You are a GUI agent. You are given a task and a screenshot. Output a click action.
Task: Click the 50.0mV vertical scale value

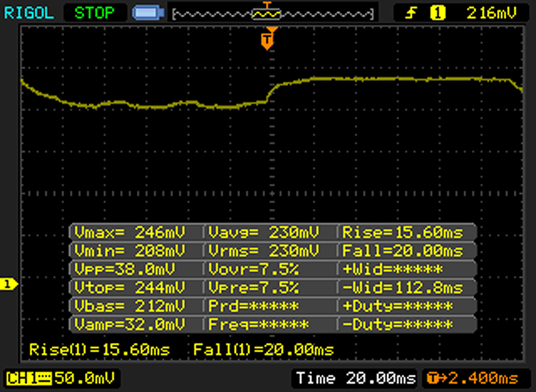pyautogui.click(x=84, y=379)
